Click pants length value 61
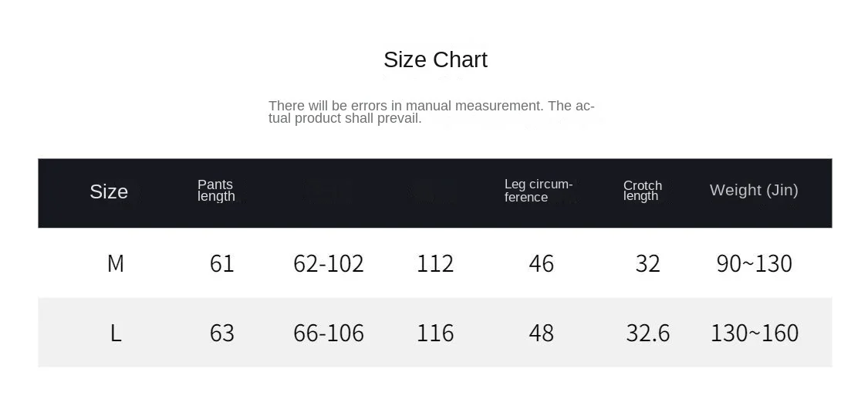Image resolution: width=868 pixels, height=403 pixels. click(x=221, y=263)
